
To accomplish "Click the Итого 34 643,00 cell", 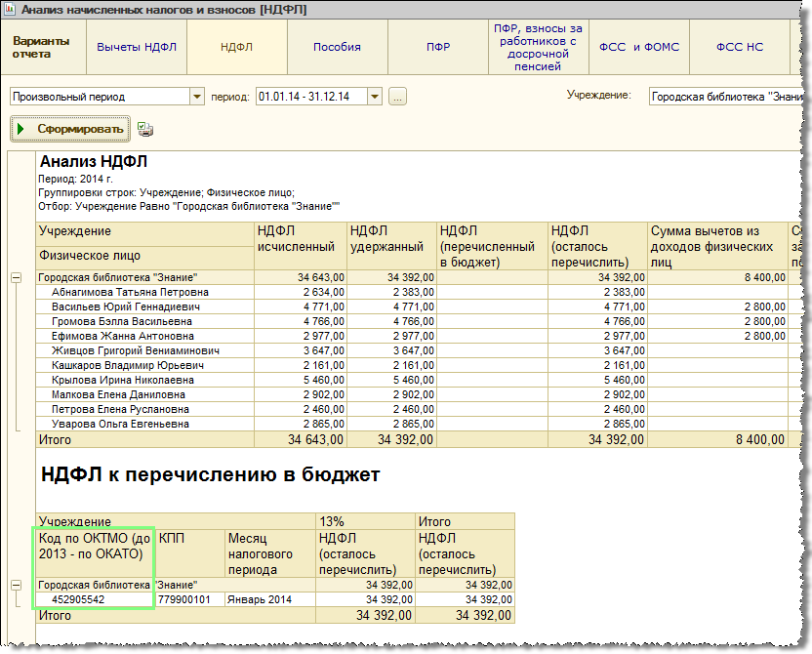I will (x=301, y=439).
